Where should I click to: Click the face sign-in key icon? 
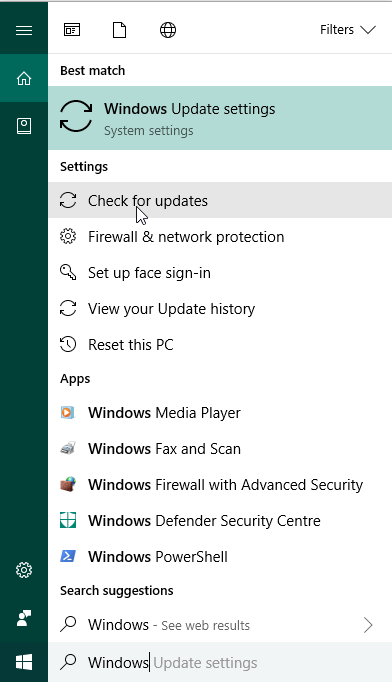pyautogui.click(x=68, y=272)
